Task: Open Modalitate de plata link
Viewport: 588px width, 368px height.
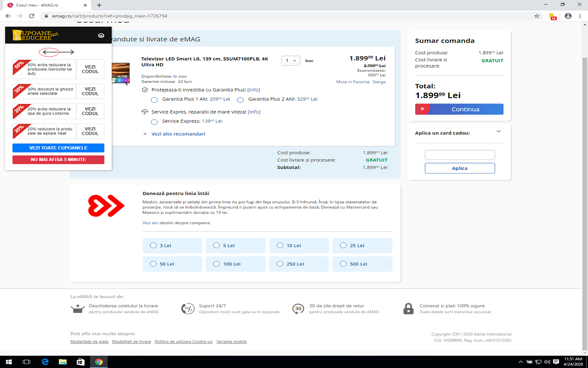Action: (89, 342)
